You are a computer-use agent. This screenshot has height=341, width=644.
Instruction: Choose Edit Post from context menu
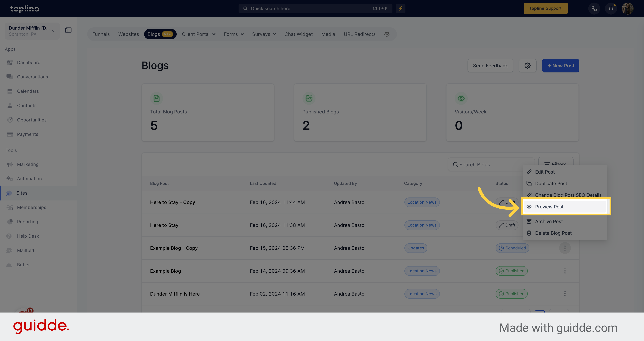tap(565, 172)
